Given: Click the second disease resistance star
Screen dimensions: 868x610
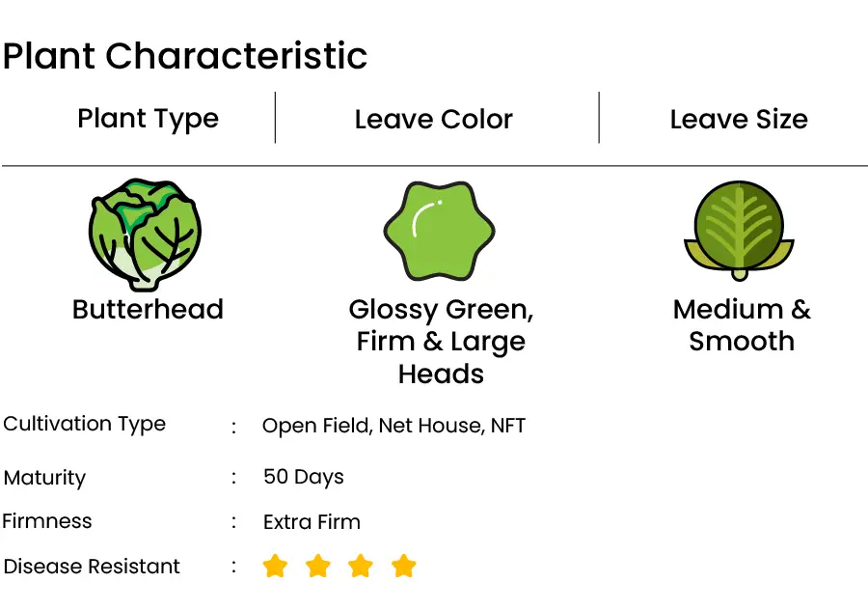Looking at the screenshot, I should [318, 567].
